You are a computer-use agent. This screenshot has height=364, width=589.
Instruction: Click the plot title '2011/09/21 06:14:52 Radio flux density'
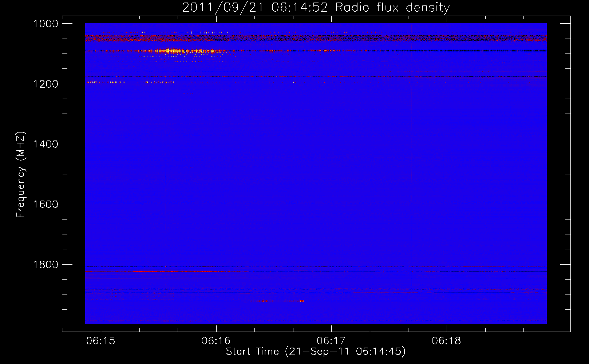pyautogui.click(x=316, y=7)
